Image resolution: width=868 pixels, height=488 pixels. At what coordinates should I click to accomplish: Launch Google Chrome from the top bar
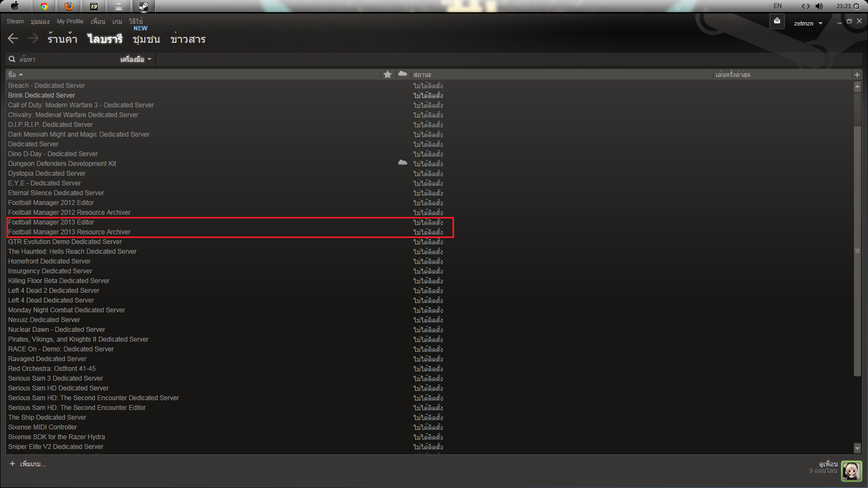point(44,7)
